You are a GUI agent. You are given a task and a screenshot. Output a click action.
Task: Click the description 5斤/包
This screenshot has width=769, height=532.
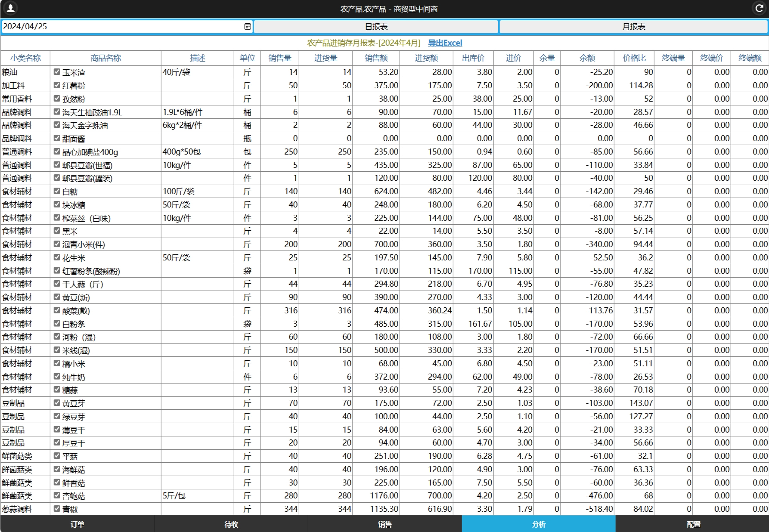[x=174, y=496]
